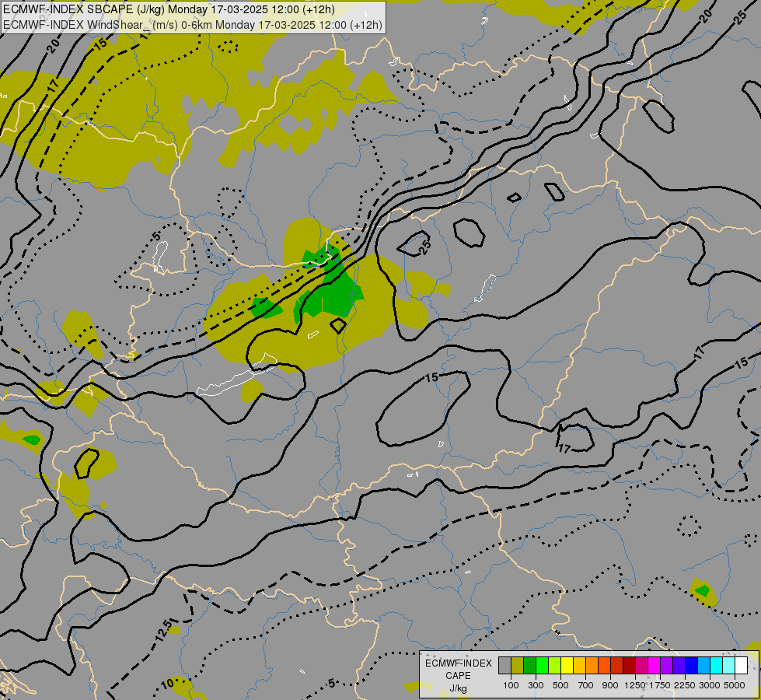Click the bright magenta legend swatch
The image size is (761, 700).
(x=655, y=665)
